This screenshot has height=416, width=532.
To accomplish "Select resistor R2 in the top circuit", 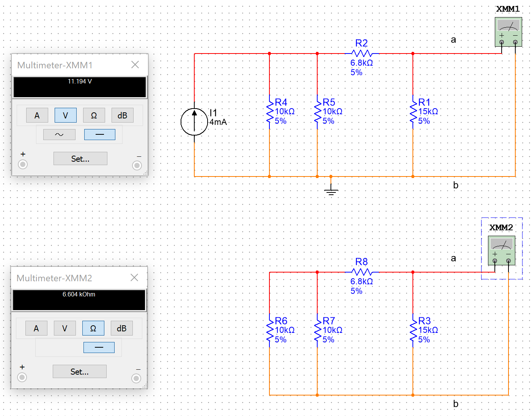I will (362, 54).
